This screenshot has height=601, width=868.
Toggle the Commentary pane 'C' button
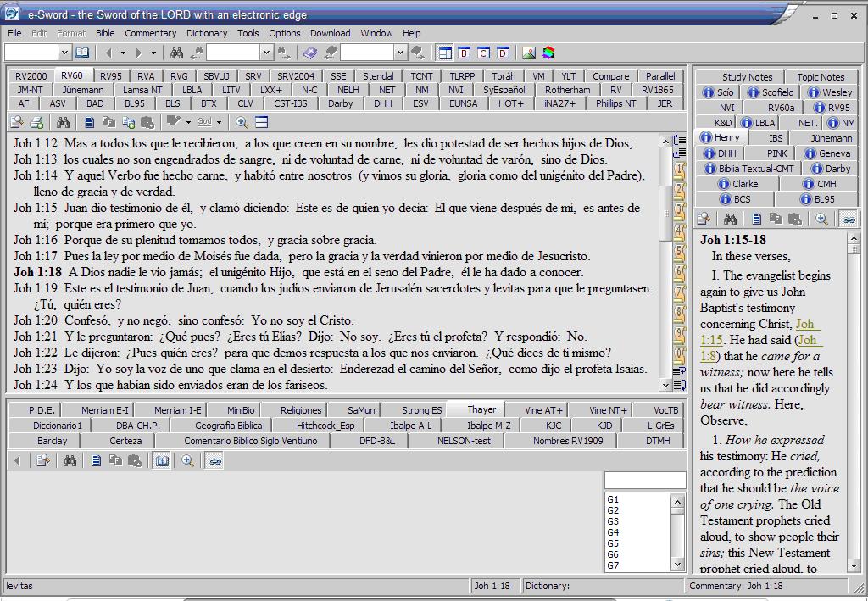tap(484, 53)
